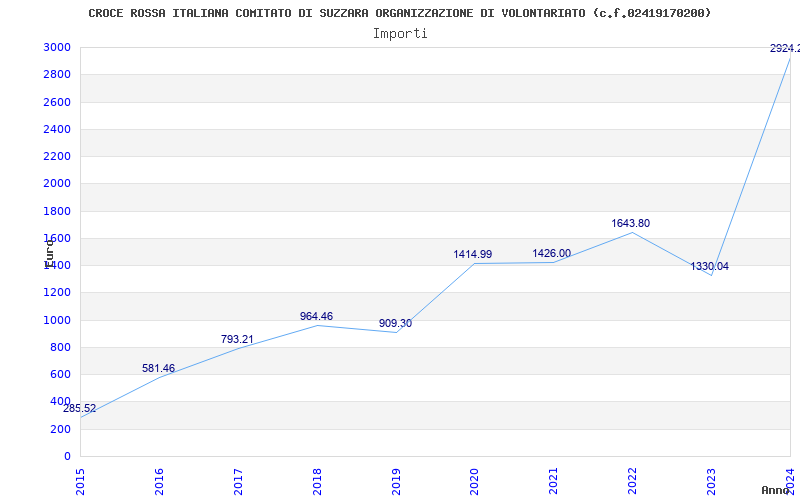Select the data label 1426.00

[x=552, y=254]
